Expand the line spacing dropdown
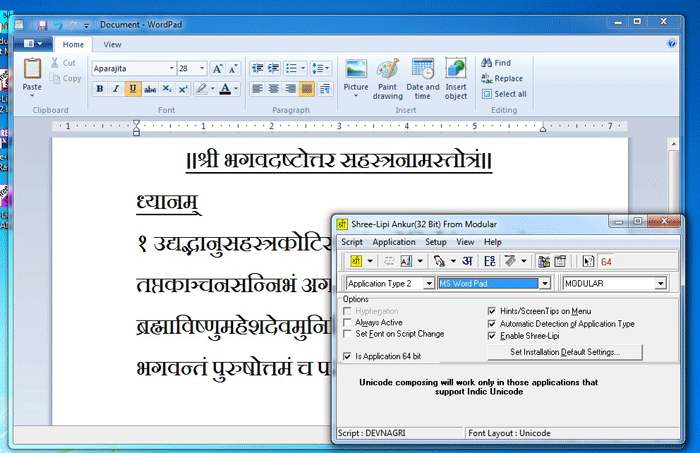The width and height of the screenshot is (700, 453). click(327, 68)
